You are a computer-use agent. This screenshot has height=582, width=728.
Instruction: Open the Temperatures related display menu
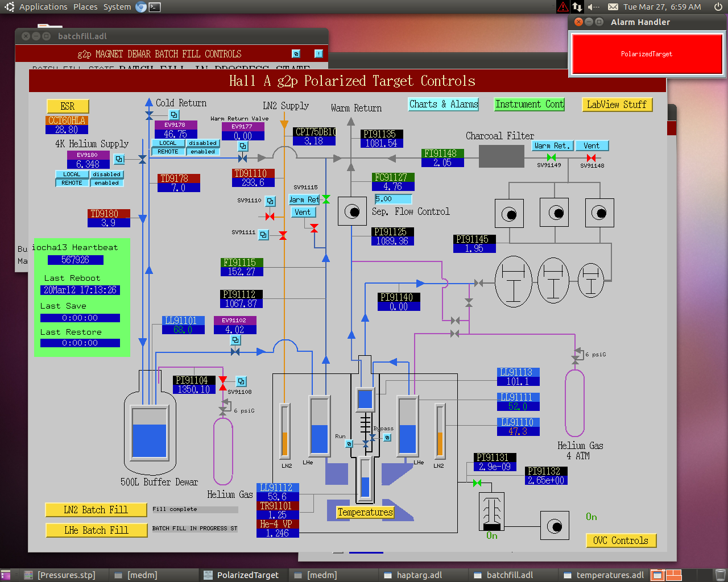365,512
